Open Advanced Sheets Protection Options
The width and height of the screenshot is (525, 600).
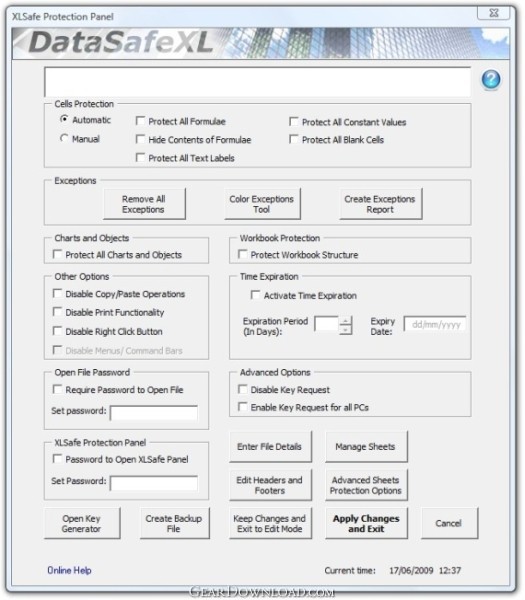point(366,485)
